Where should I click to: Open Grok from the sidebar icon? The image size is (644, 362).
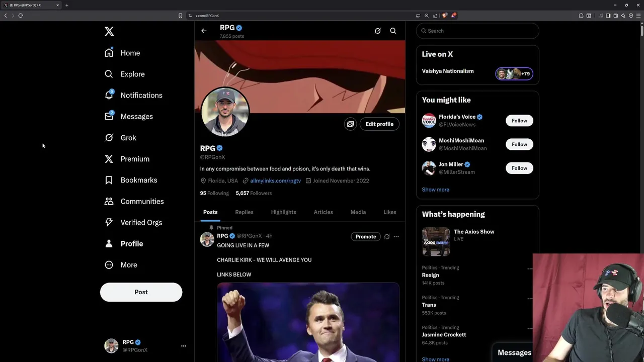pos(109,137)
